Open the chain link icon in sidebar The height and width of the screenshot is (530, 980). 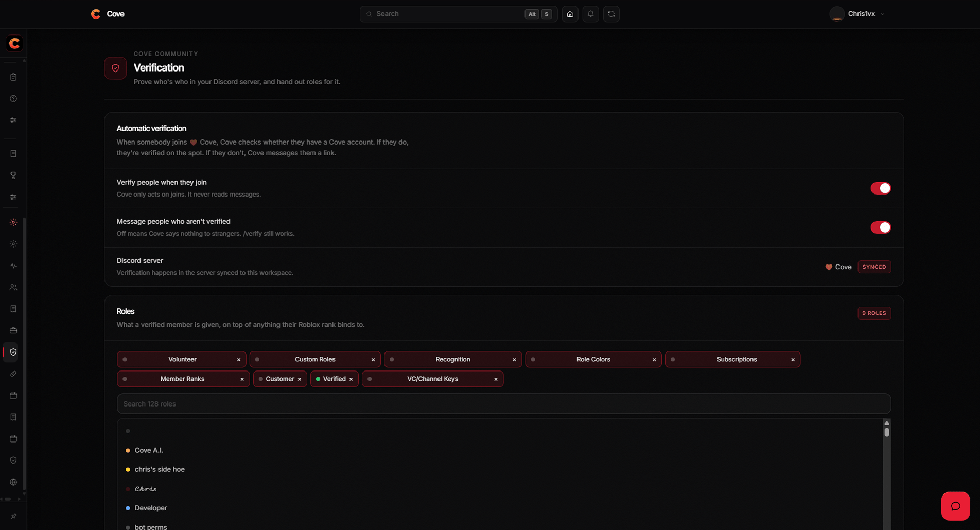coord(13,374)
